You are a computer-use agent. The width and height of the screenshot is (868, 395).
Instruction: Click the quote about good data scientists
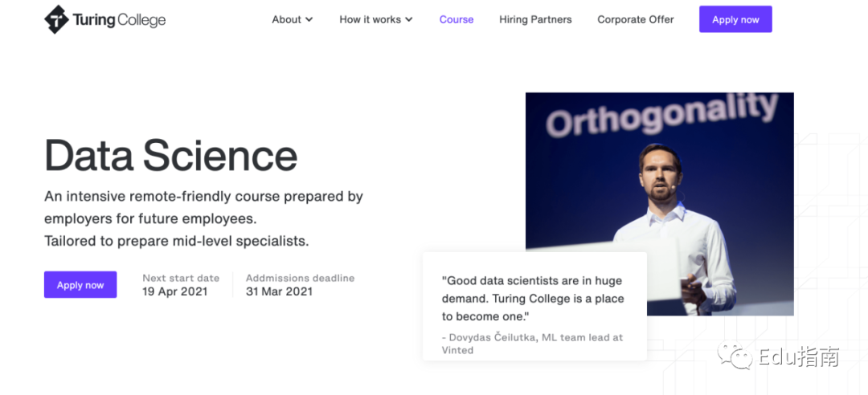coord(533,299)
